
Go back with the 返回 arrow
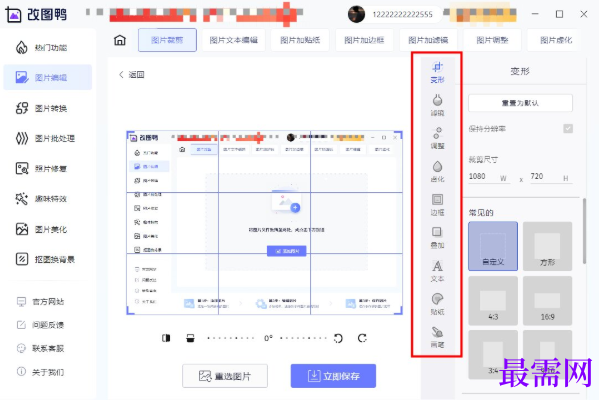coord(131,74)
